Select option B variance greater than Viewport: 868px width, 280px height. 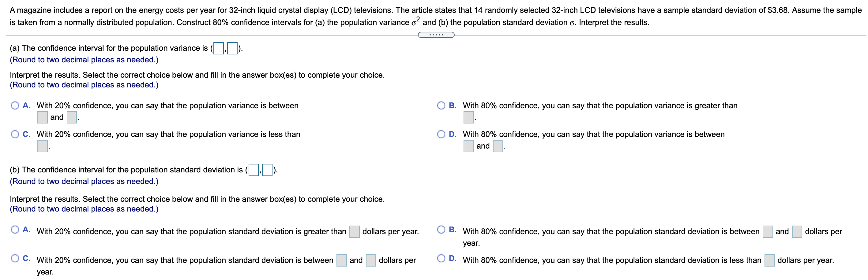click(x=441, y=106)
